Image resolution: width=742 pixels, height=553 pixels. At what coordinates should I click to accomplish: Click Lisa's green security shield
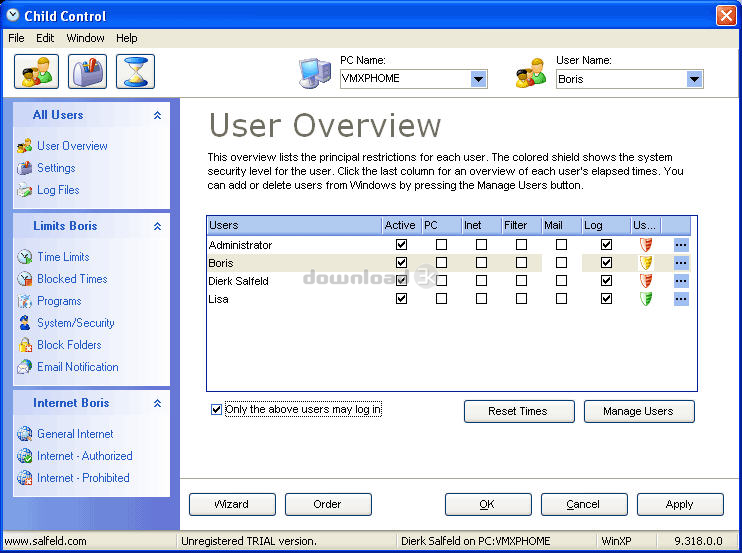click(x=646, y=299)
